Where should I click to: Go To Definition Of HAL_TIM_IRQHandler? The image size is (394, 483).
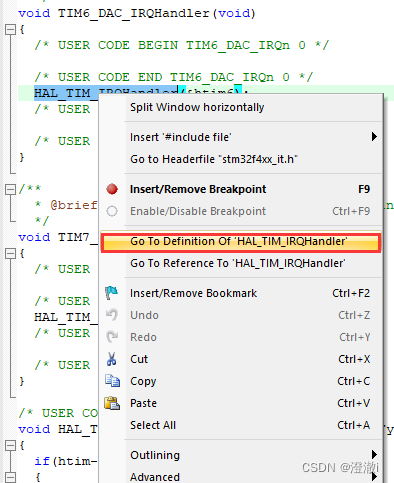click(x=241, y=241)
